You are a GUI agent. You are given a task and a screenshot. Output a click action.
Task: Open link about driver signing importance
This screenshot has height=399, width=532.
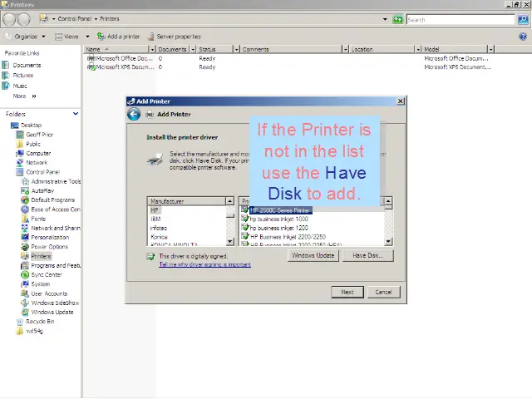pos(205,264)
